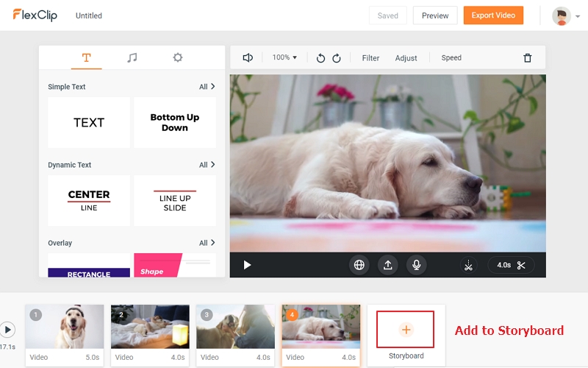
Task: Click the FlexClip logo
Action: click(x=35, y=15)
